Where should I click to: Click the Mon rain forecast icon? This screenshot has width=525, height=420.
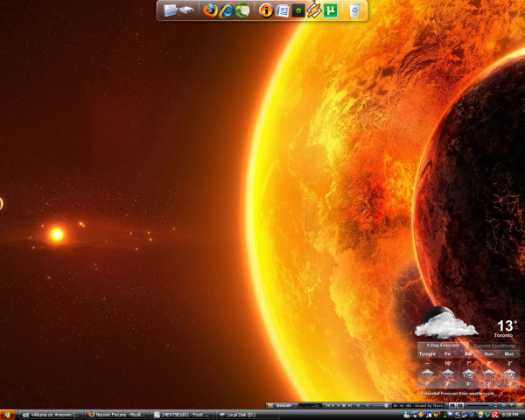coord(509,374)
